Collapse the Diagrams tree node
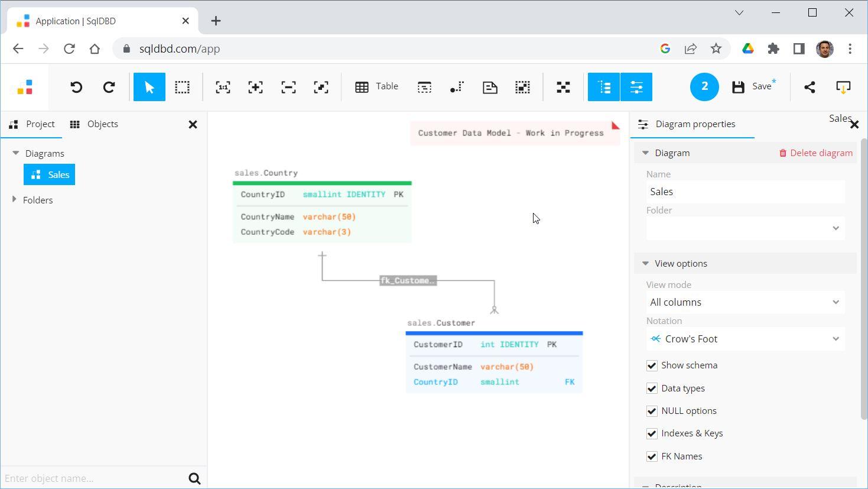868x489 pixels. [15, 153]
